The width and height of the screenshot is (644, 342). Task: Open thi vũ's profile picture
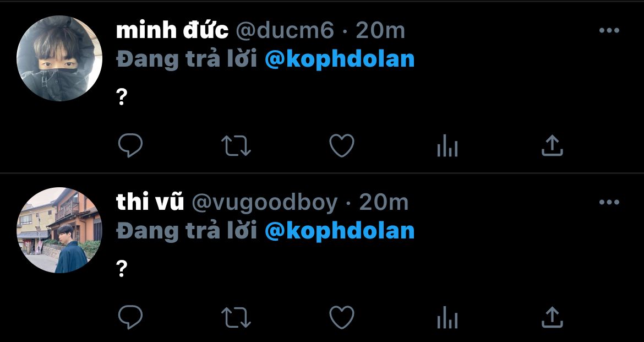pos(59,230)
